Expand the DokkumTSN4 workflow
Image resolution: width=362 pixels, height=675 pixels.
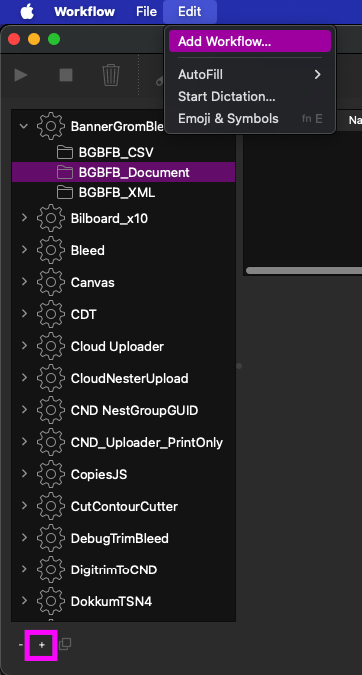tap(24, 601)
